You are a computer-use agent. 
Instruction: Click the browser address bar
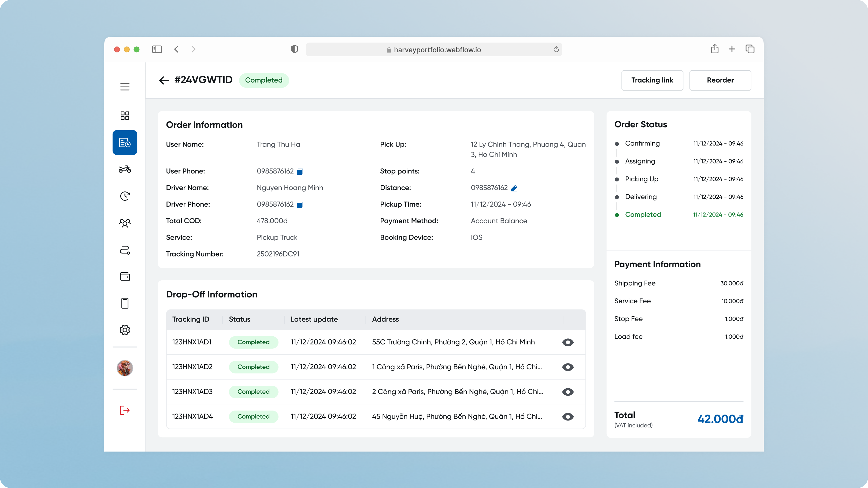(434, 50)
